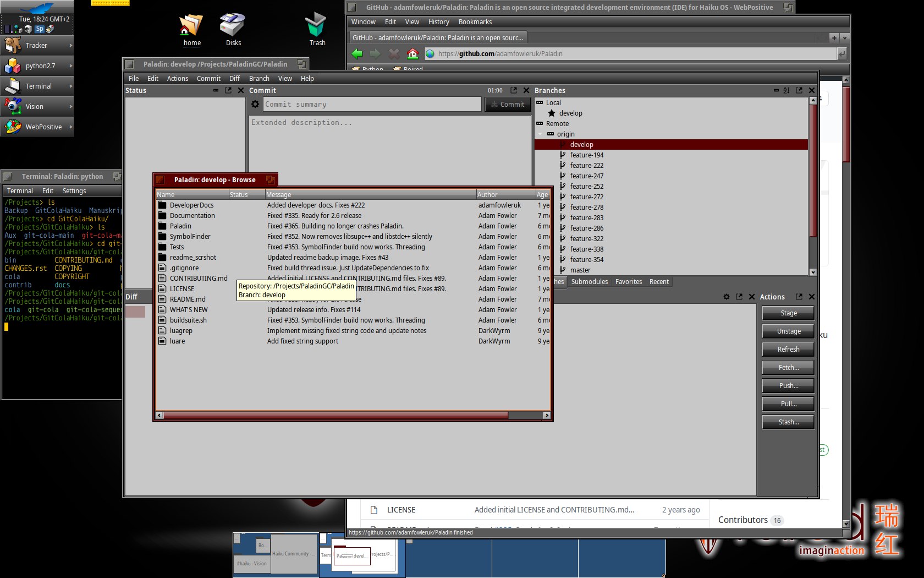
Task: Click the LICENSE file link on GitHub page
Action: [401, 510]
